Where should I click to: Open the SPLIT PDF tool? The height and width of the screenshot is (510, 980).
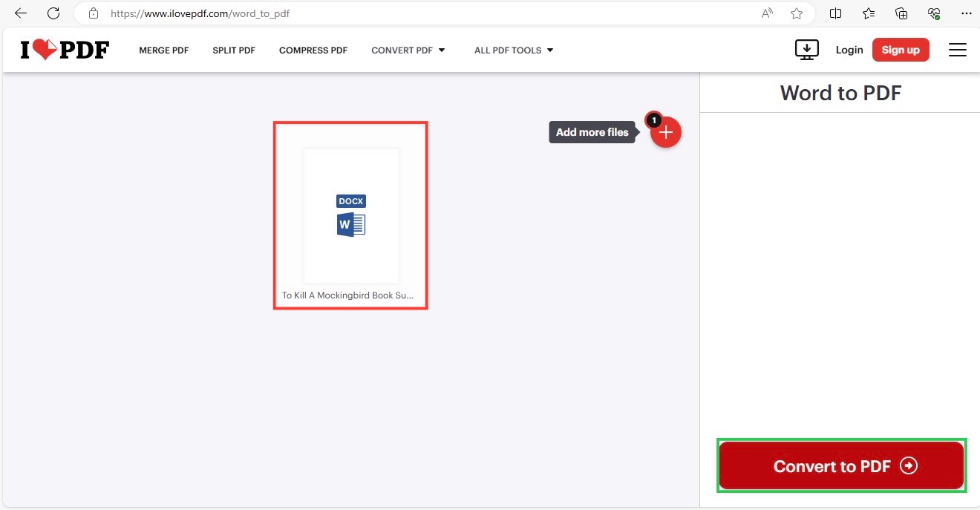tap(234, 50)
